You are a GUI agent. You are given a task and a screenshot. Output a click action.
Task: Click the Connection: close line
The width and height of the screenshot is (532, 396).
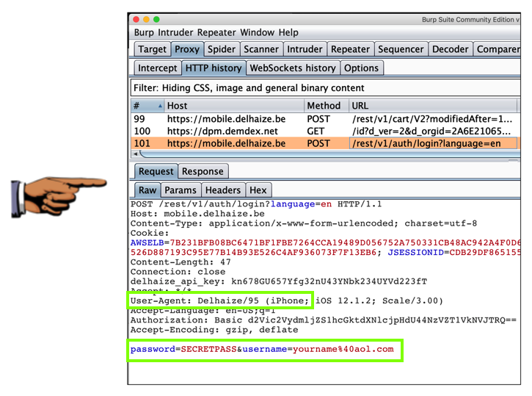pos(178,272)
